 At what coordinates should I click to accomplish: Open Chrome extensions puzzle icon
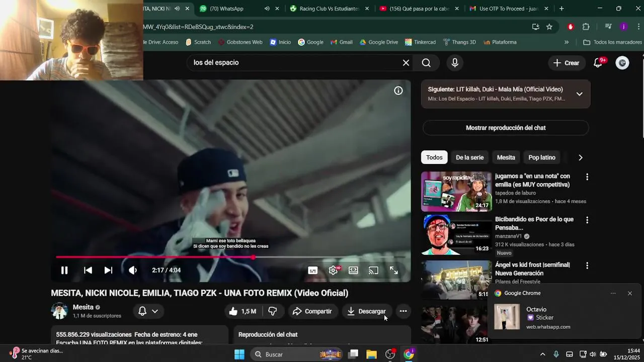[x=586, y=27]
